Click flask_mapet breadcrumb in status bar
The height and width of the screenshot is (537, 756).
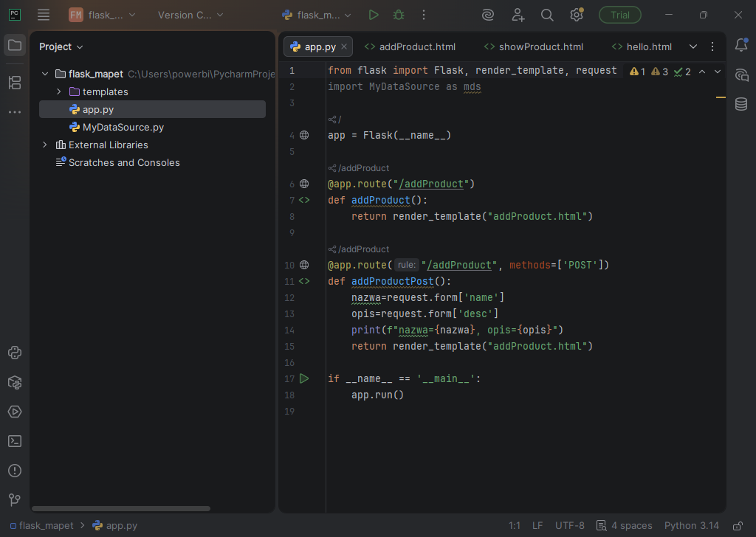(x=42, y=525)
